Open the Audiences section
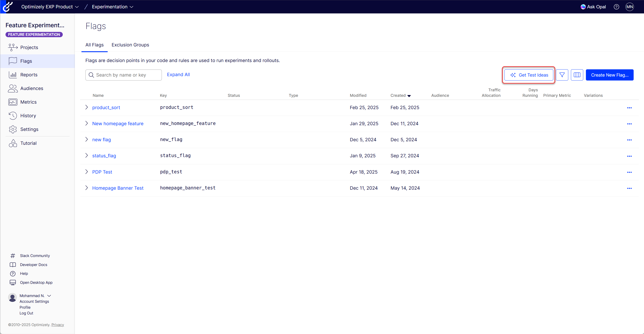This screenshot has width=644, height=334. tap(31, 88)
